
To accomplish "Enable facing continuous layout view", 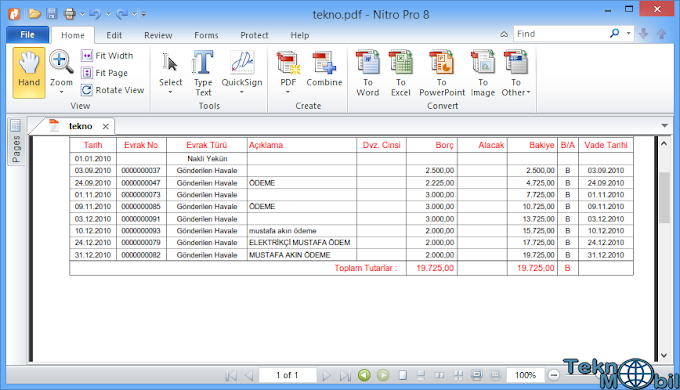I will [458, 375].
